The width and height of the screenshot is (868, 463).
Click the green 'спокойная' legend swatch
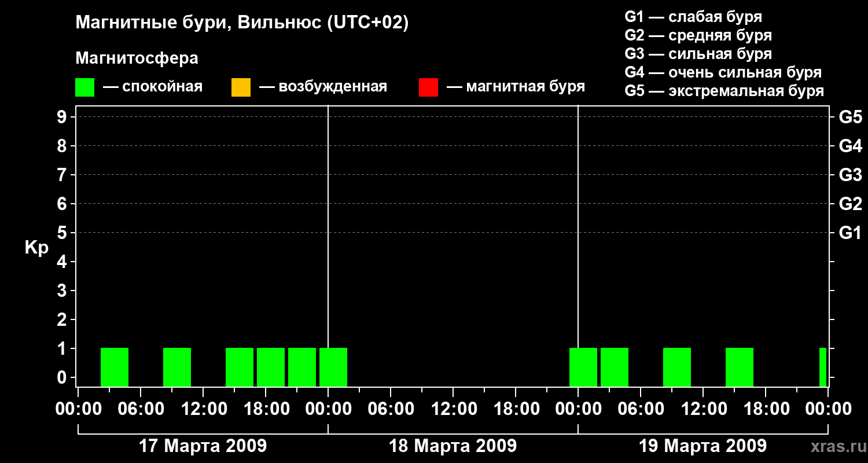click(x=84, y=87)
